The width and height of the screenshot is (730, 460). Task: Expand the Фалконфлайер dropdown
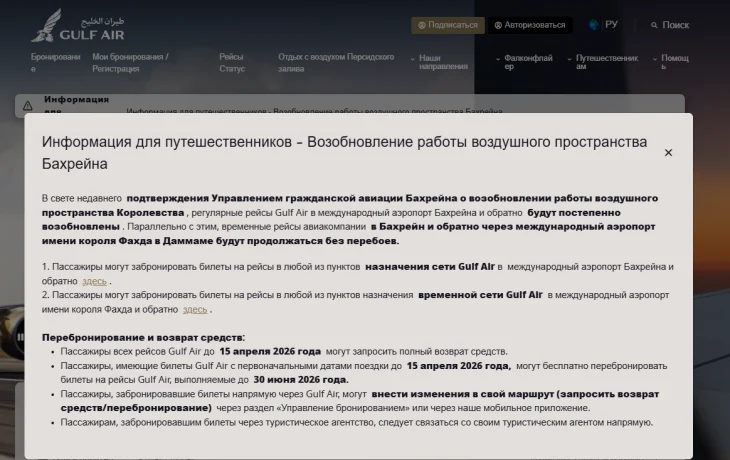pyautogui.click(x=524, y=62)
